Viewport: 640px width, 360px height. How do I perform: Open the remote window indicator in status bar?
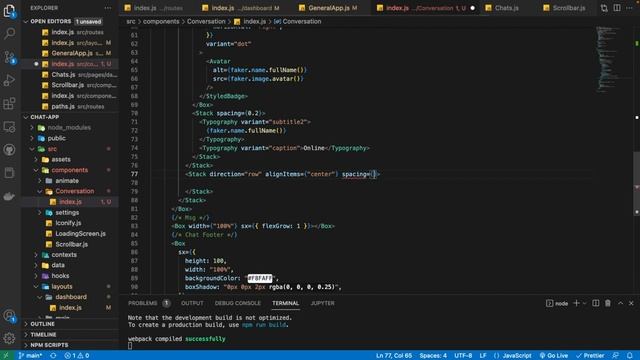point(6,356)
